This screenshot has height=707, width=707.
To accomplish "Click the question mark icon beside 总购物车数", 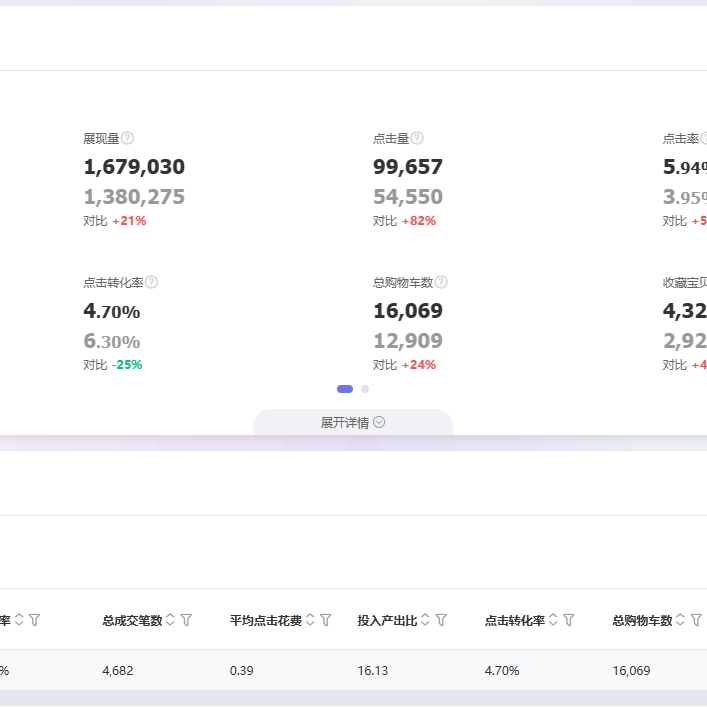I will pos(441,283).
